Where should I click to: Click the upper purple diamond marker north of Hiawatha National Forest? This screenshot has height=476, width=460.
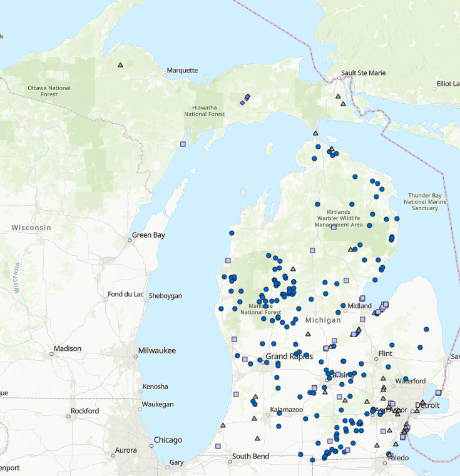(248, 96)
